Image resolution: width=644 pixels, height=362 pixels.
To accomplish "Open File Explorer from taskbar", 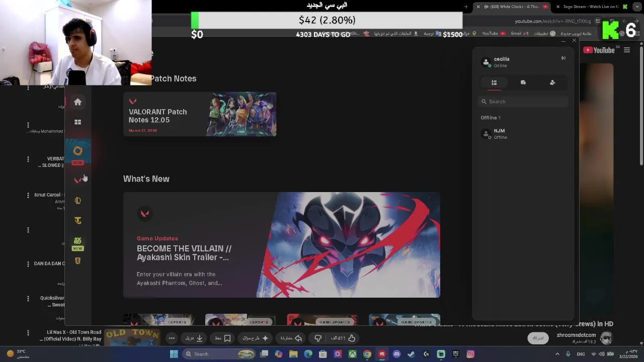I will coord(293,354).
